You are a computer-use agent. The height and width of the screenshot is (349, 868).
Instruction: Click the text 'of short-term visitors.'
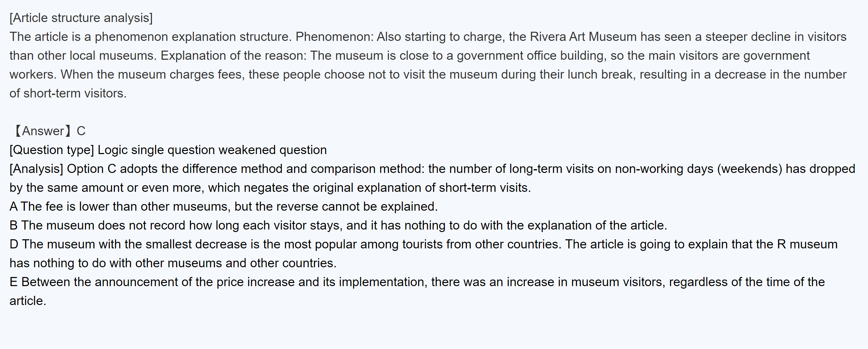[x=68, y=93]
